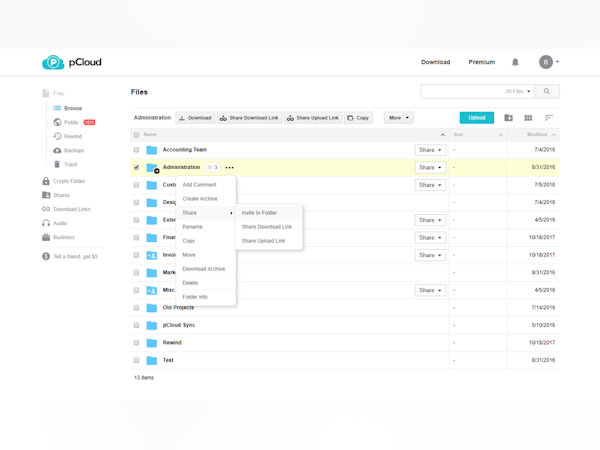Click toolbar Share Download Link button
The height and width of the screenshot is (450, 600).
coord(249,118)
